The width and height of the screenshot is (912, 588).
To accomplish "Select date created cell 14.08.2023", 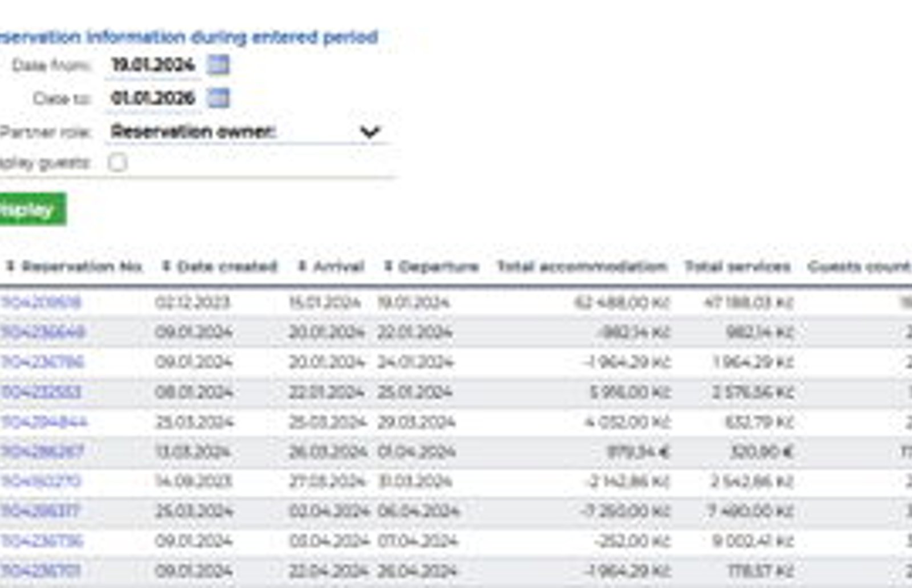I will pyautogui.click(x=194, y=481).
